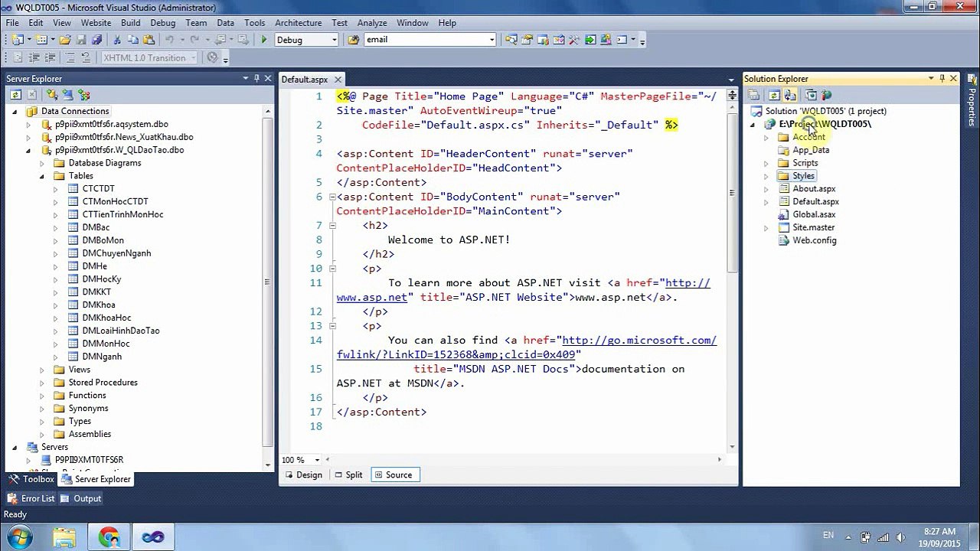980x551 pixels.
Task: Switch to Design view
Action: click(x=304, y=475)
